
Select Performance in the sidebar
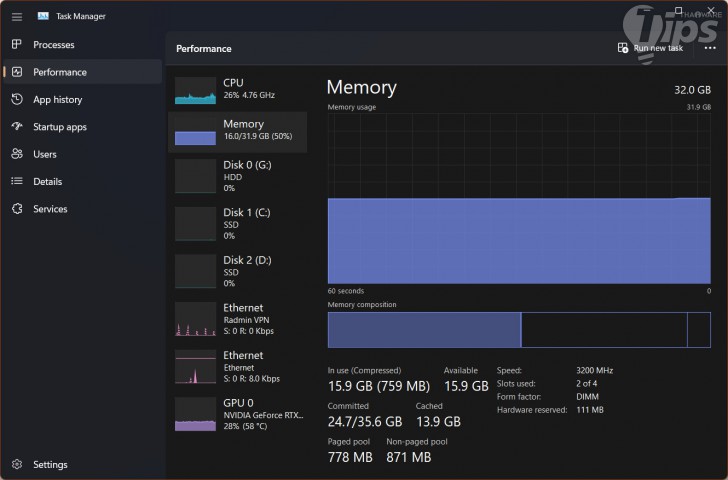pos(83,72)
